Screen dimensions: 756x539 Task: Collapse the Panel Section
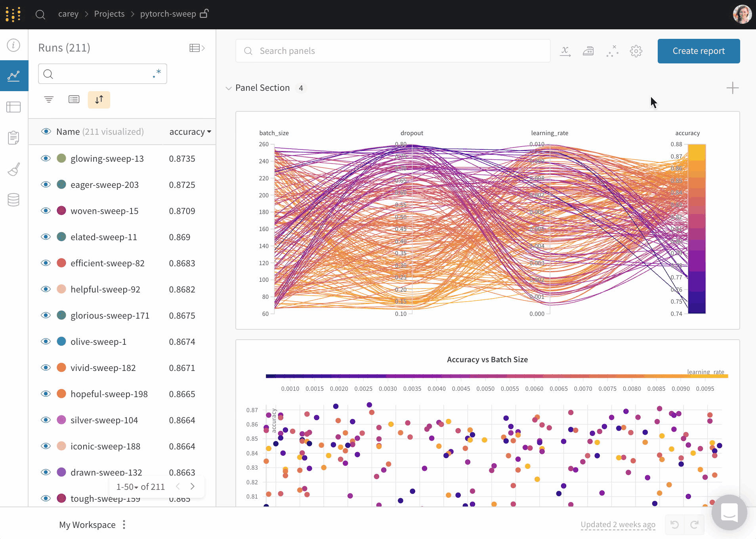[229, 88]
